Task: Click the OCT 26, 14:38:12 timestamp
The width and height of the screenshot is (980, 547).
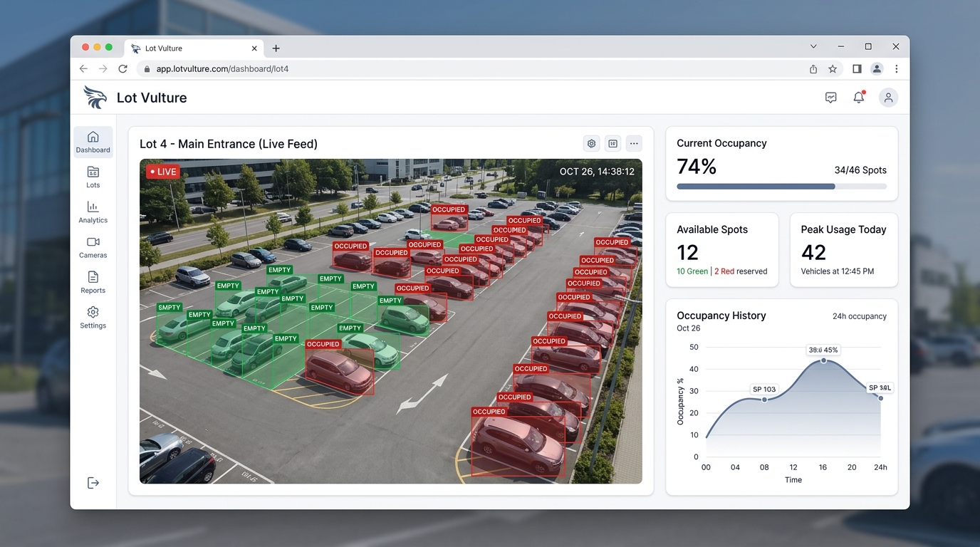Action: pyautogui.click(x=597, y=172)
